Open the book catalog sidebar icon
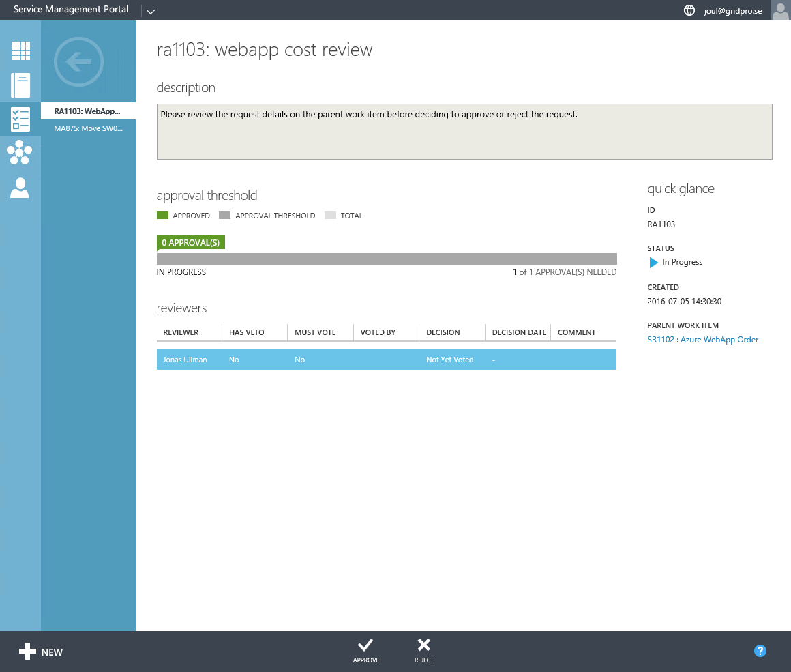 pyautogui.click(x=20, y=85)
